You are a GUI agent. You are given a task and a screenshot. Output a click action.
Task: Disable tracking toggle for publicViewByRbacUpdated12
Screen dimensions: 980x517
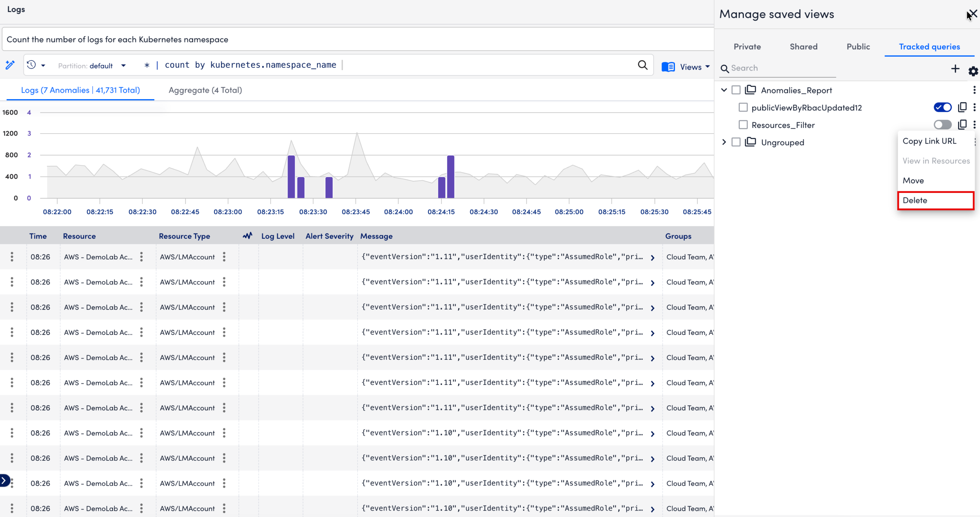click(942, 107)
